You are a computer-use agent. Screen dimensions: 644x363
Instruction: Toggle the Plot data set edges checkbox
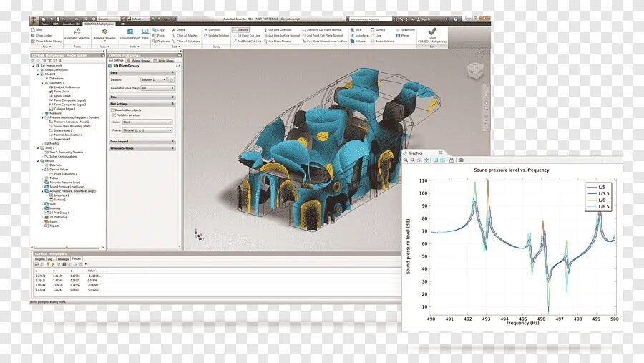tap(114, 115)
